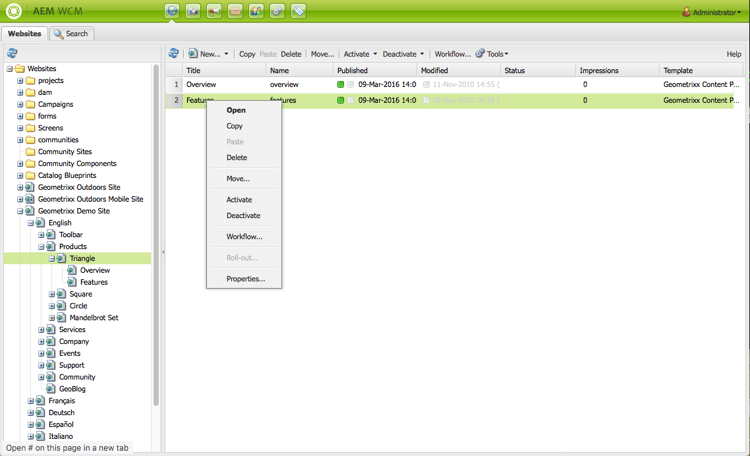The image size is (750, 456).
Task: Expand the Campaigns folder
Action: (x=20, y=104)
